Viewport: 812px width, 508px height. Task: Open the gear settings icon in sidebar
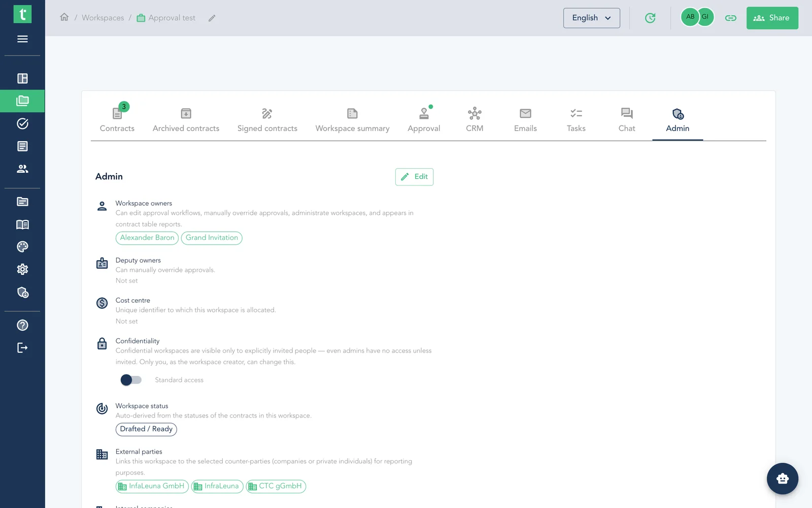[22, 269]
